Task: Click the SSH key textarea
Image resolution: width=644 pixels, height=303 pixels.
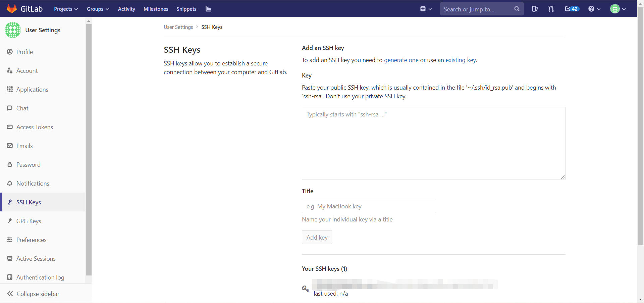Action: point(433,143)
